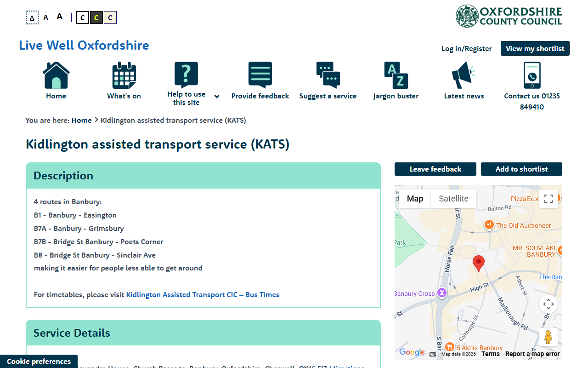This screenshot has height=368, width=588.
Task: Click the View my shortlist button
Action: [535, 49]
